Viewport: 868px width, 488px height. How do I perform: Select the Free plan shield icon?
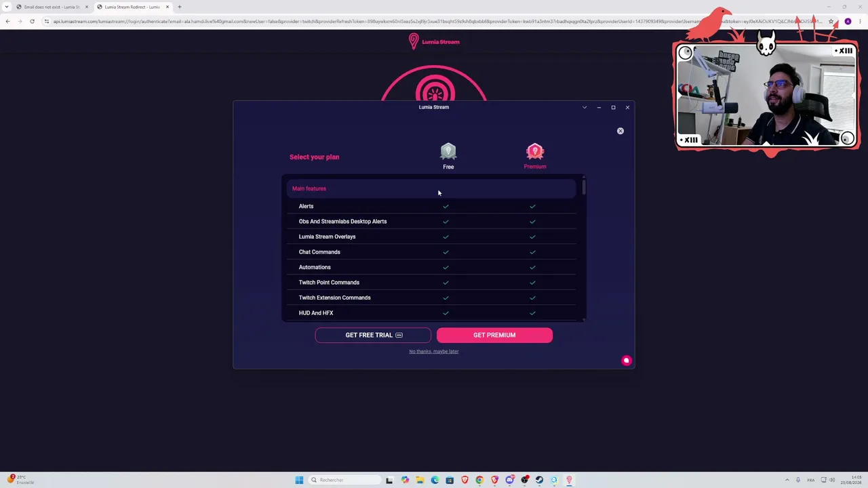448,151
